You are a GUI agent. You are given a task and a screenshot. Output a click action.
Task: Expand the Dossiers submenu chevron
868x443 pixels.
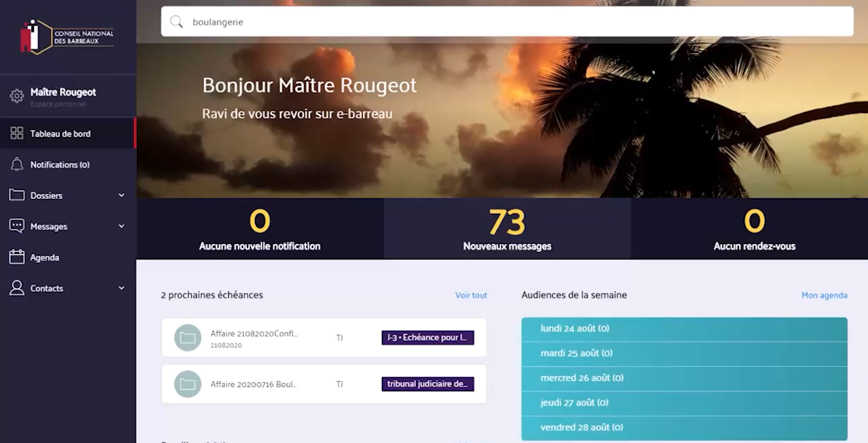pos(121,195)
